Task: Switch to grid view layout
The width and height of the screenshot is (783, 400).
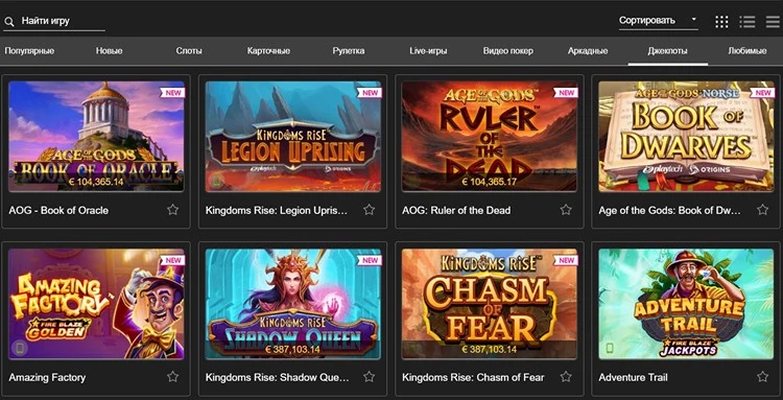Action: pos(722,21)
